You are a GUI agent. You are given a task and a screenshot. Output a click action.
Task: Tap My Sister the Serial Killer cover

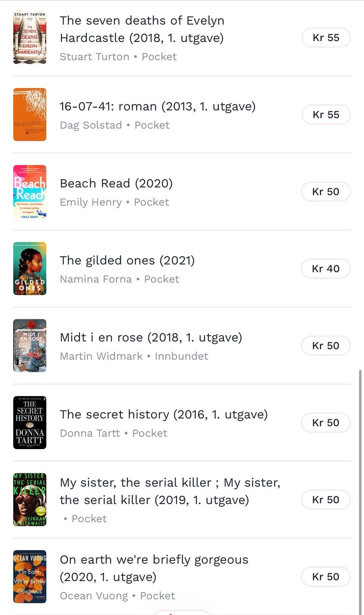point(30,500)
